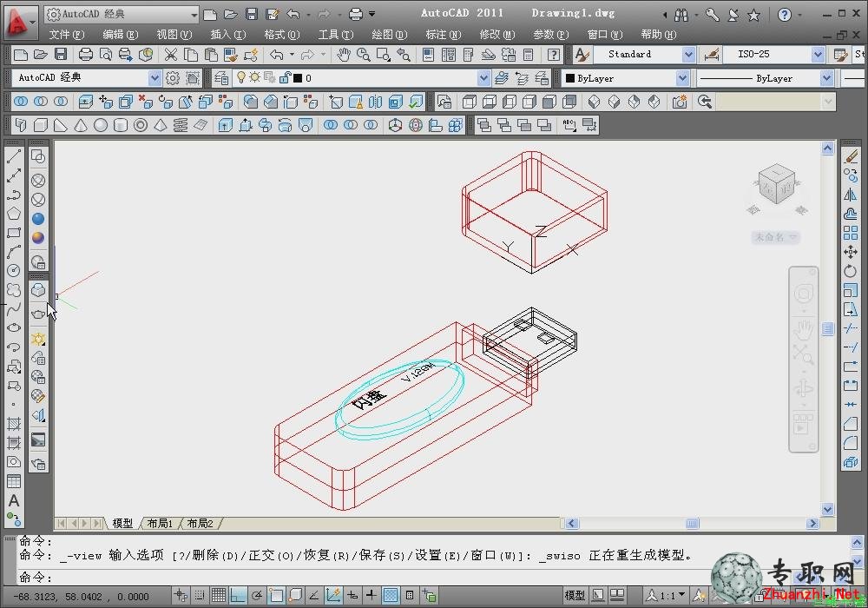Viewport: 868px width, 608px height.
Task: Select the Sphere solid primitive icon
Action: [100, 126]
